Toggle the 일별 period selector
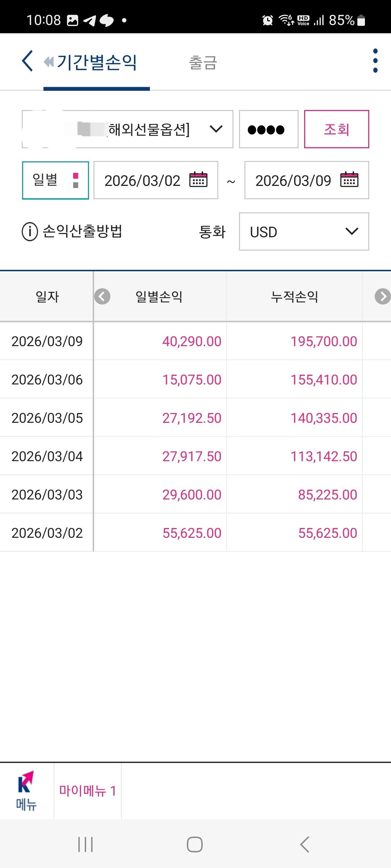This screenshot has height=868, width=391. click(x=55, y=180)
